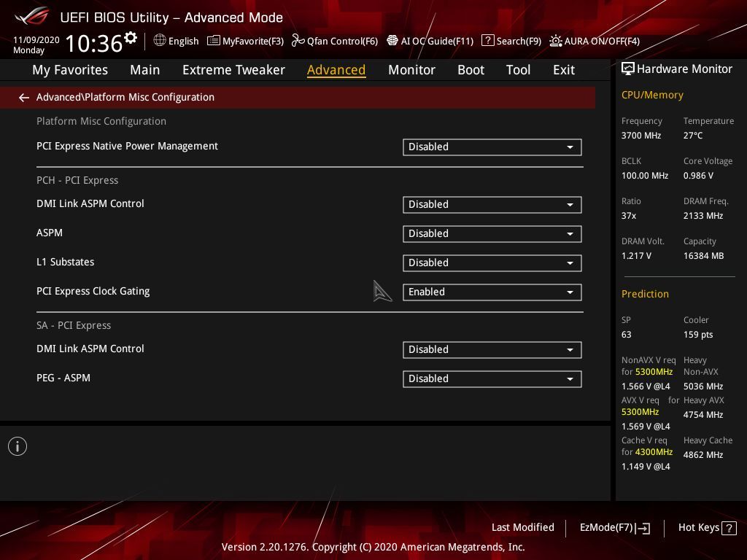Click the Prediction section heading
This screenshot has width=747, height=560.
click(x=645, y=294)
